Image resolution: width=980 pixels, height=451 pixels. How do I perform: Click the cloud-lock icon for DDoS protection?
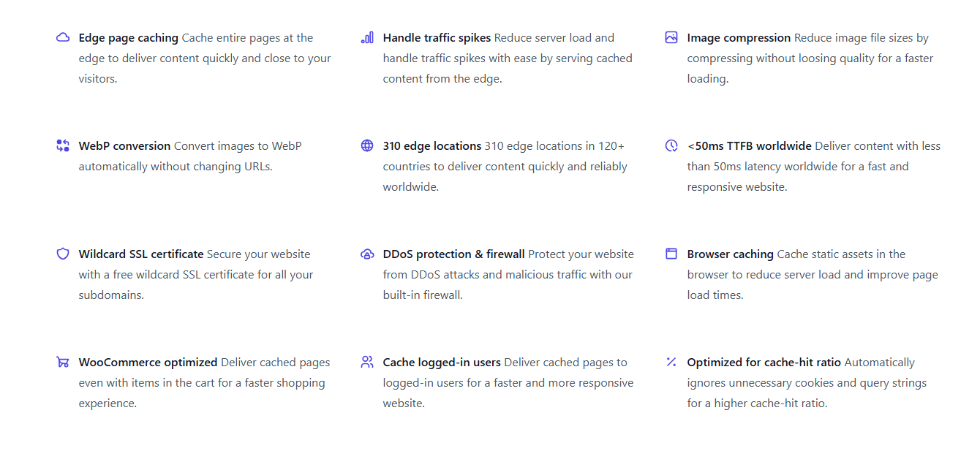367,254
